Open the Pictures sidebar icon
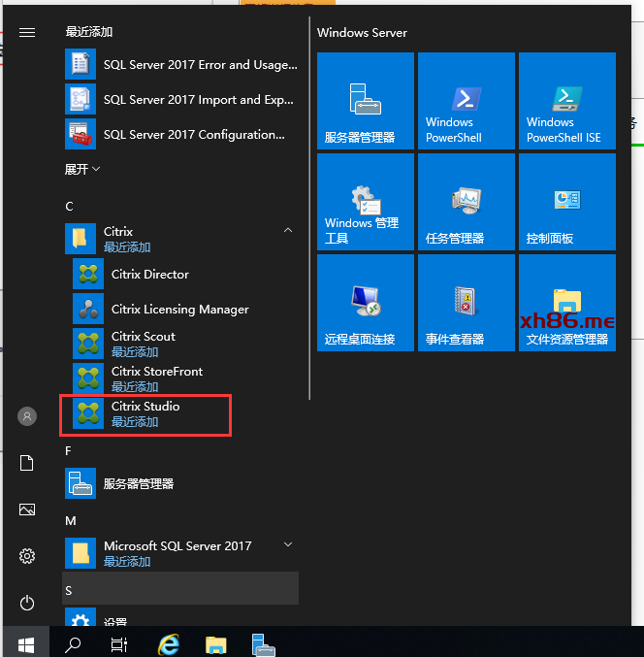This screenshot has width=644, height=657. coord(27,509)
